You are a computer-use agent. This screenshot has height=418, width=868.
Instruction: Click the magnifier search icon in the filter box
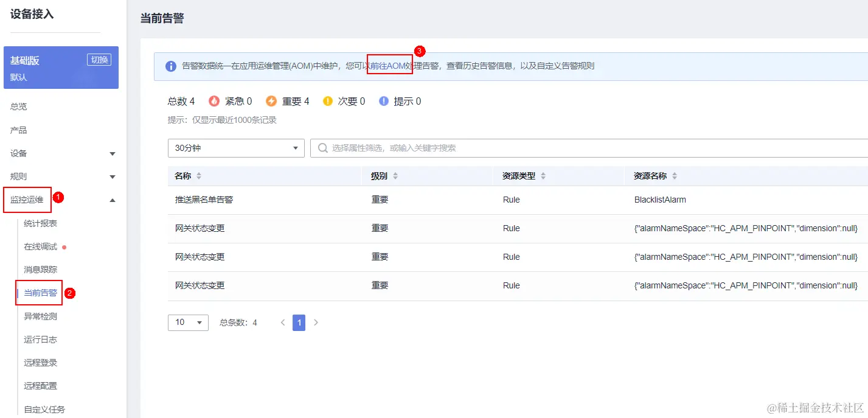pyautogui.click(x=322, y=148)
